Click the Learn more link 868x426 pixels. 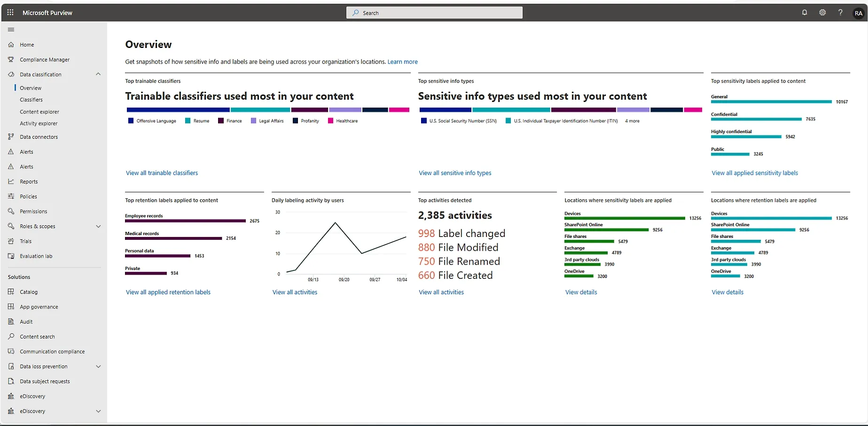click(402, 62)
